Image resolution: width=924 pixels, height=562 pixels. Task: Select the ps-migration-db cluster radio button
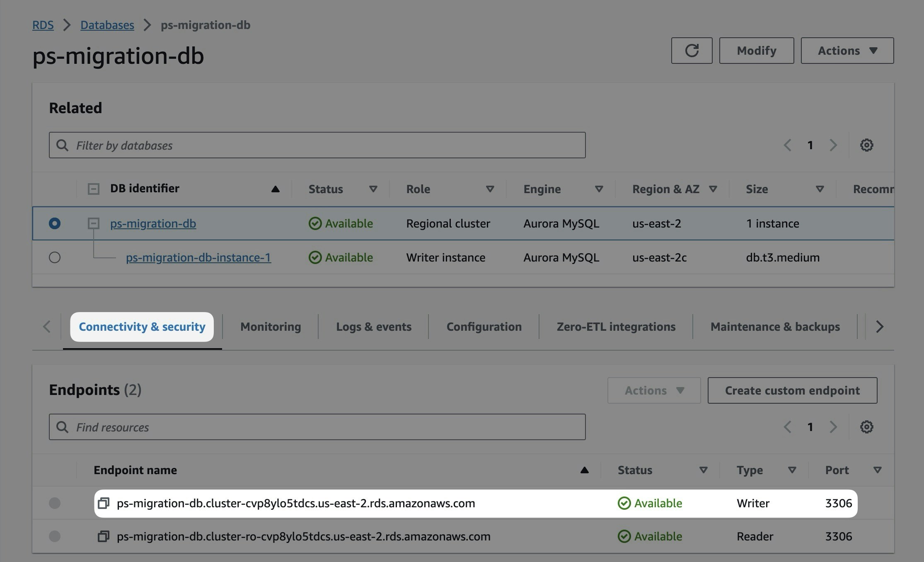coord(55,223)
